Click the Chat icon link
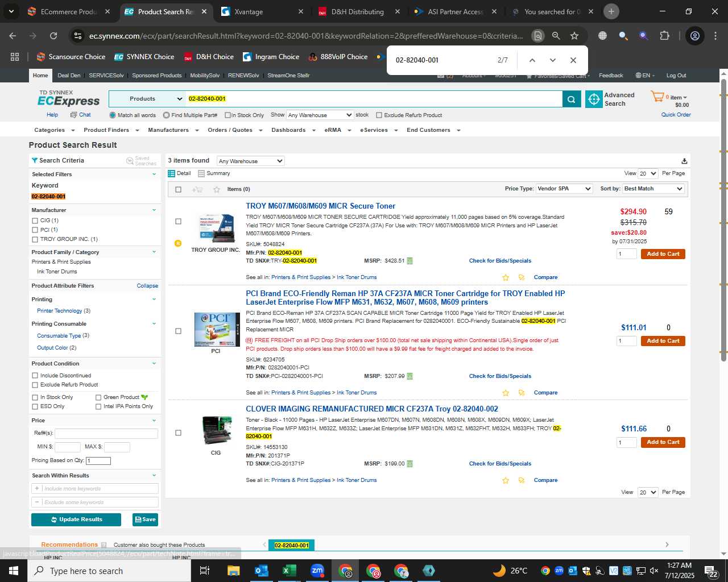728x582 pixels. (x=73, y=115)
